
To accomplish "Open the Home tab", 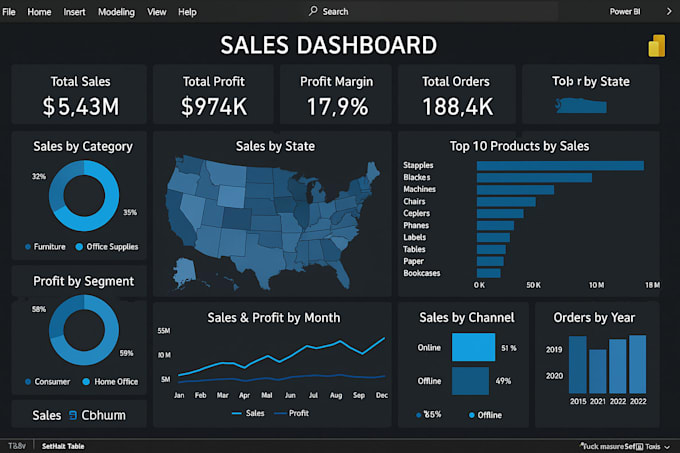I will (39, 12).
